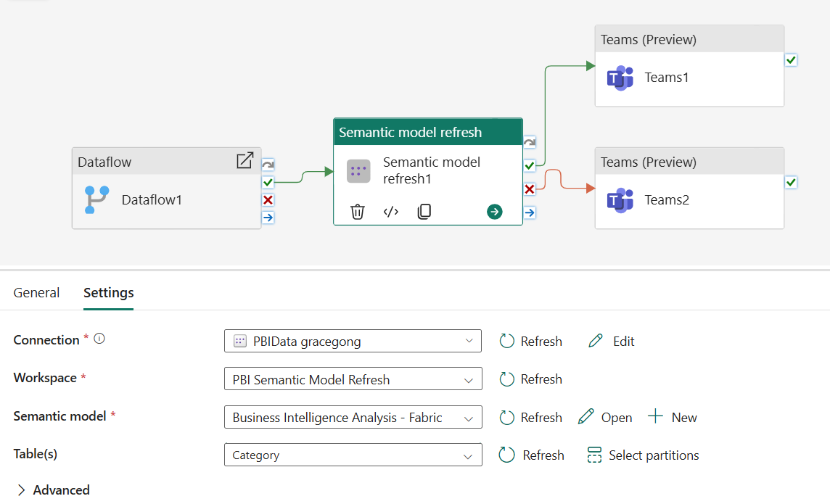Click Teams1 on-success checkmark connector
The height and width of the screenshot is (504, 830).
click(791, 60)
